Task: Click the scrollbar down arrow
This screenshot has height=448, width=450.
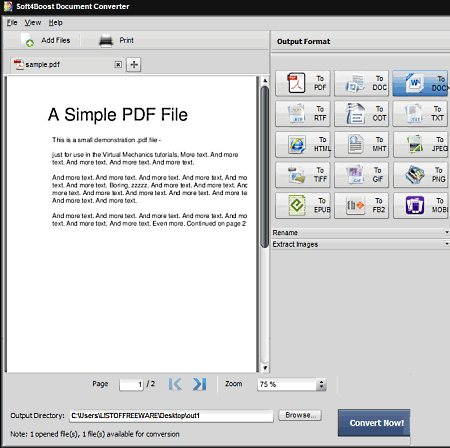Action: [265, 368]
